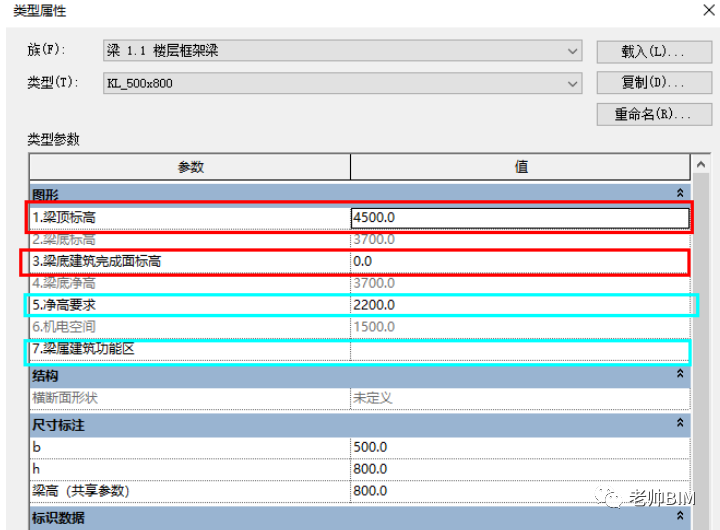This screenshot has width=720, height=530.
Task: Click the first 3700.0 value of 梁底标高
Action: (520, 239)
